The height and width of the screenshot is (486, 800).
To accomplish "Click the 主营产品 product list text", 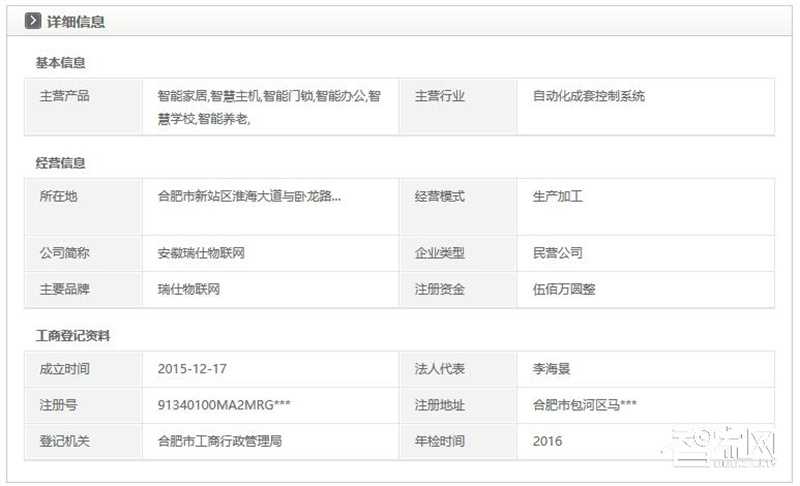I will tap(268, 107).
